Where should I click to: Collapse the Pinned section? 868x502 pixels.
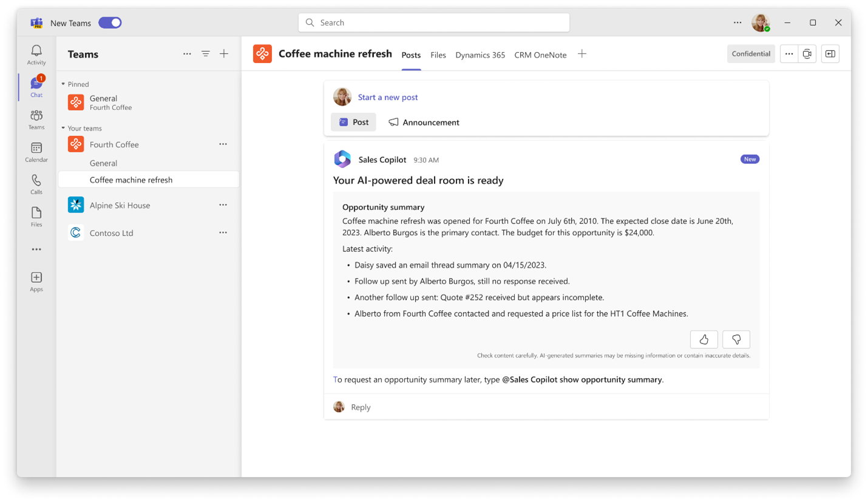coord(63,84)
